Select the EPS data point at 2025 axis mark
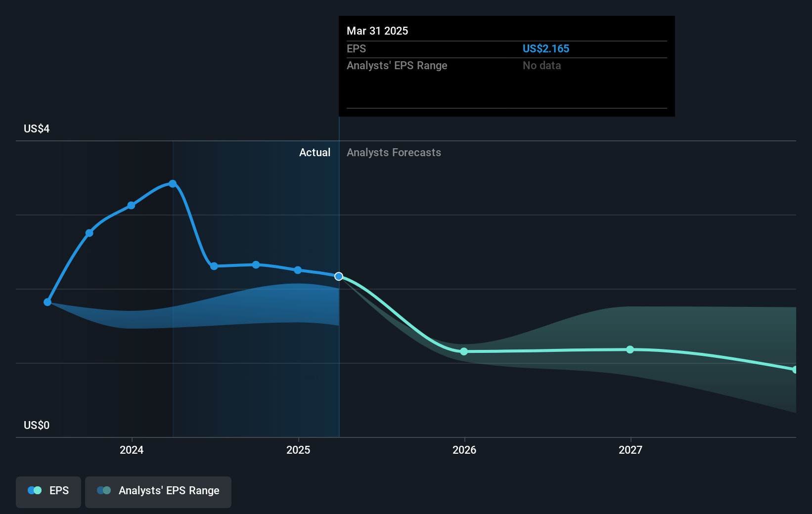The image size is (812, 514). tap(298, 270)
